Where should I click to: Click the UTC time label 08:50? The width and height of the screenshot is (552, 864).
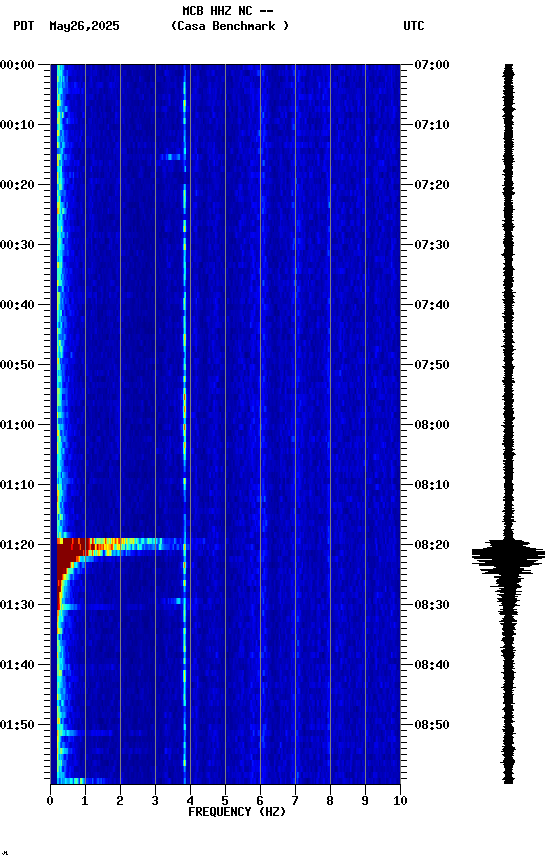(432, 725)
